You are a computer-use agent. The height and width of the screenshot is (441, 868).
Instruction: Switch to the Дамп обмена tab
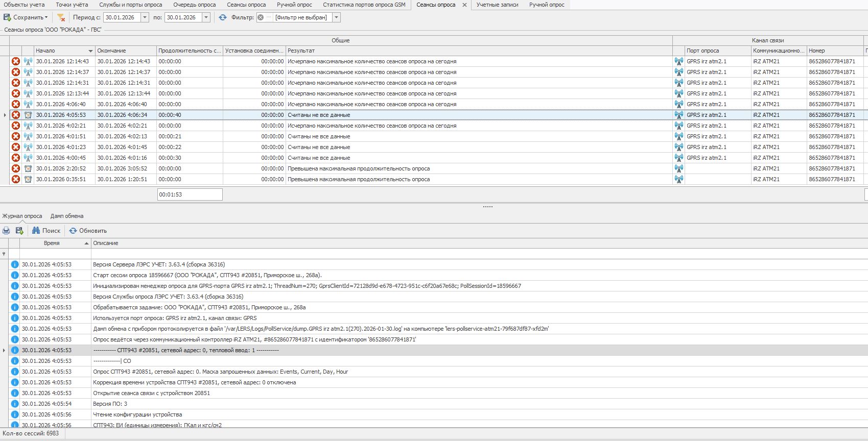67,216
